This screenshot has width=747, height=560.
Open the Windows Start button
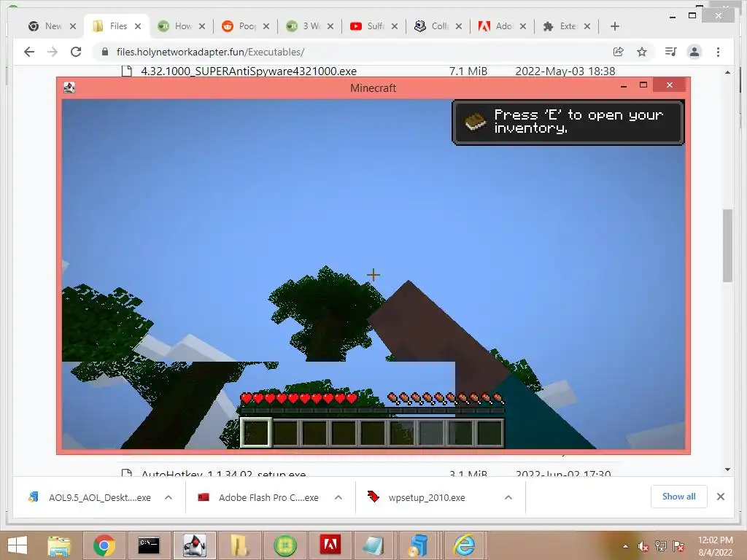pos(18,545)
